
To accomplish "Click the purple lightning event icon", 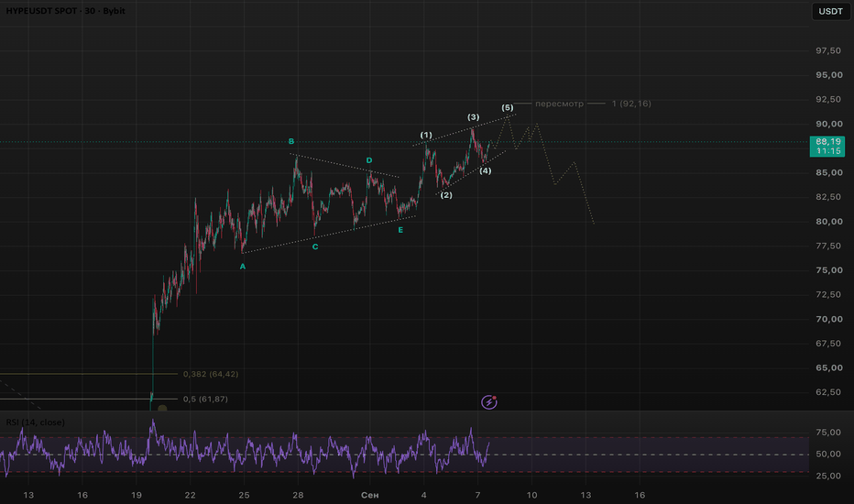I will (489, 402).
